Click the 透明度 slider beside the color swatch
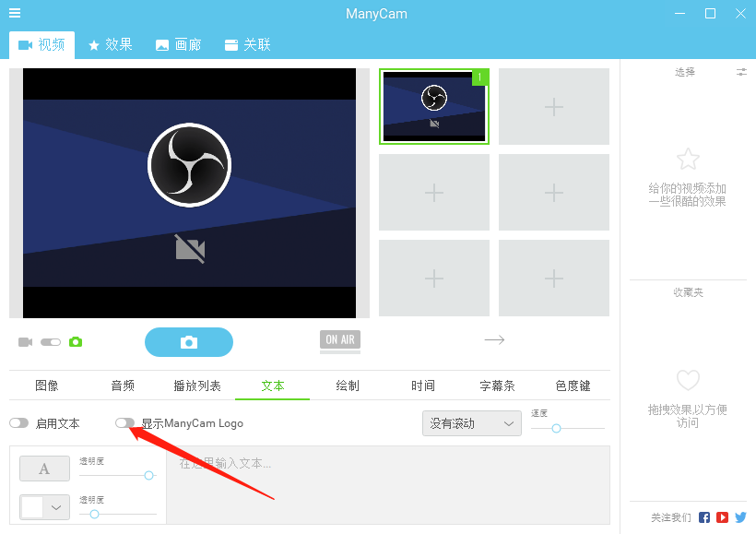 tap(94, 514)
